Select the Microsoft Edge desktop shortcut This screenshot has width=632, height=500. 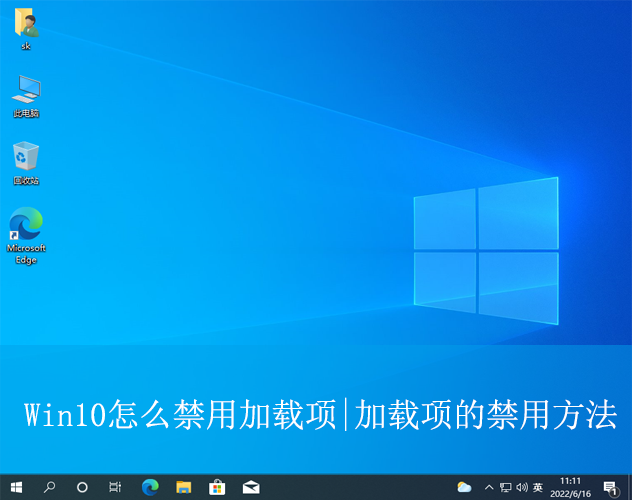(x=26, y=235)
